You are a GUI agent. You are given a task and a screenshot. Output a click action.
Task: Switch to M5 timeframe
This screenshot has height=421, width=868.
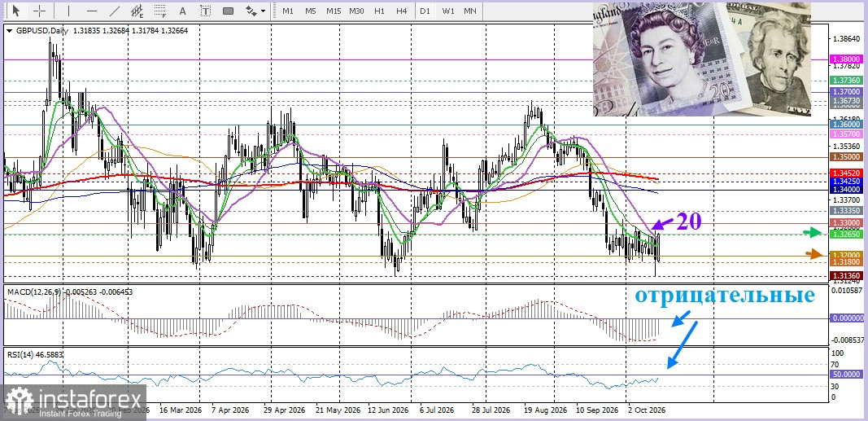(x=311, y=11)
